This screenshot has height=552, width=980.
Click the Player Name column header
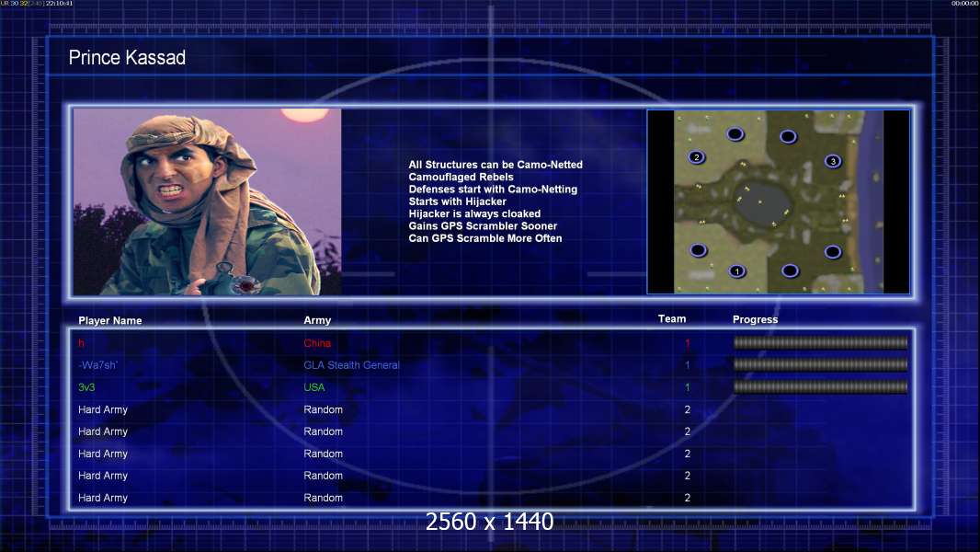(110, 321)
